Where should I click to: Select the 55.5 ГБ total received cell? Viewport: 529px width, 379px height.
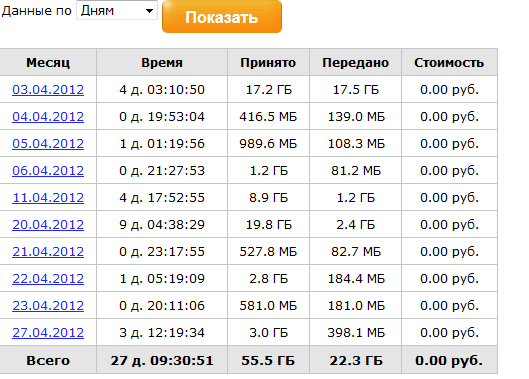point(268,360)
